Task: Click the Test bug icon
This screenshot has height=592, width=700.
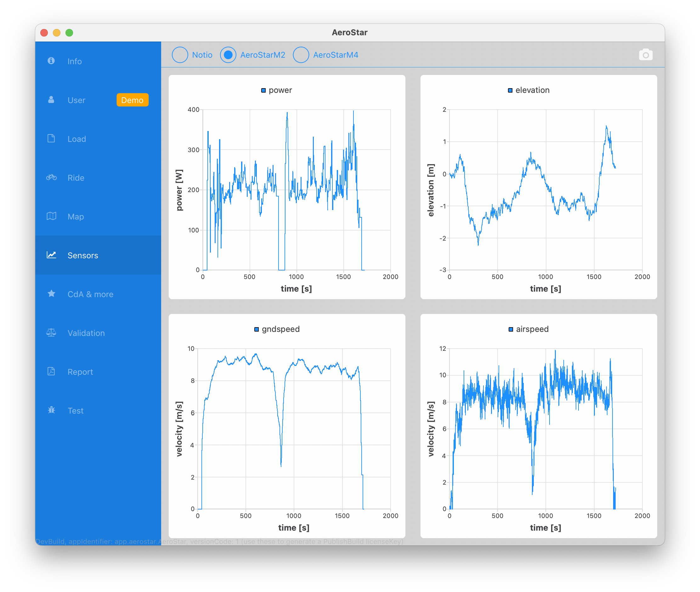Action: coord(51,410)
